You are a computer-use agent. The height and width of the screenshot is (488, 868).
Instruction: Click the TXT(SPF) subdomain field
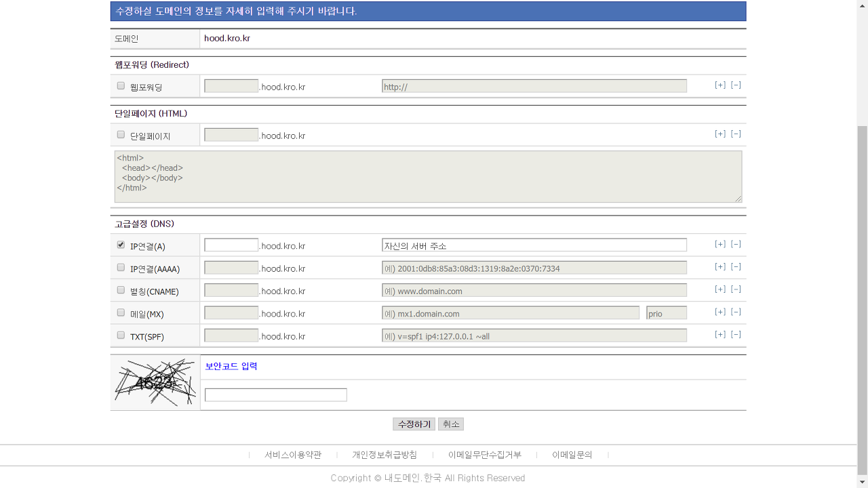[231, 335]
